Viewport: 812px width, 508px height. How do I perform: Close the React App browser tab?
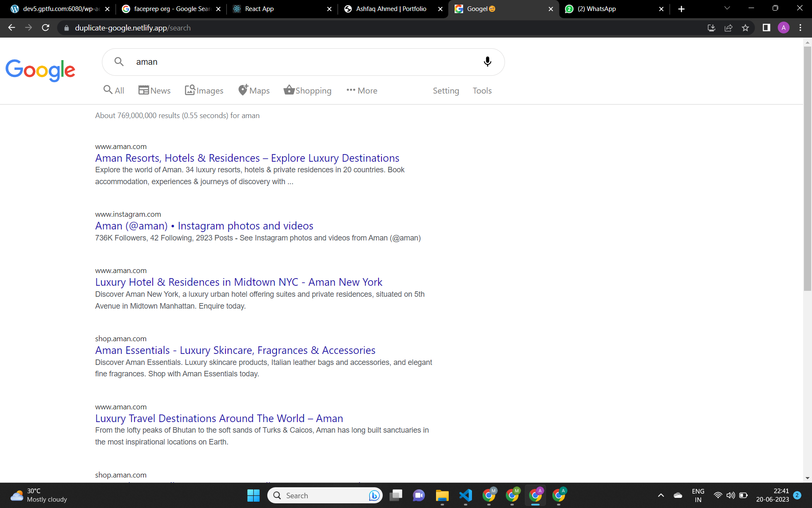tap(329, 9)
